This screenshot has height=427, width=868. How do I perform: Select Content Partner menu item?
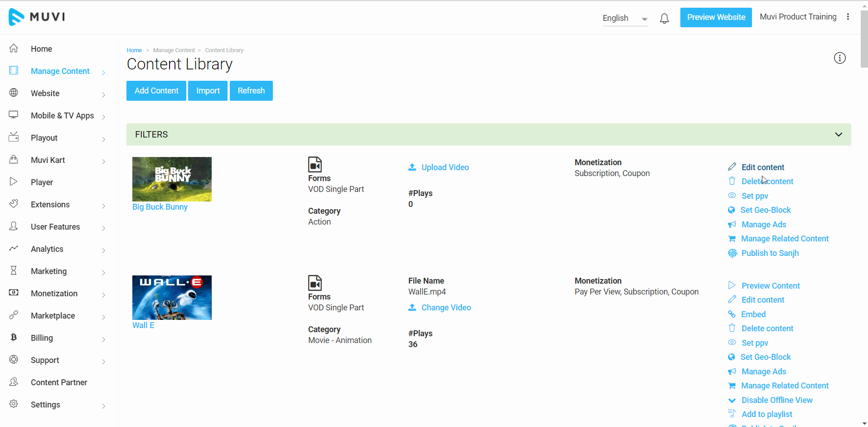click(59, 383)
